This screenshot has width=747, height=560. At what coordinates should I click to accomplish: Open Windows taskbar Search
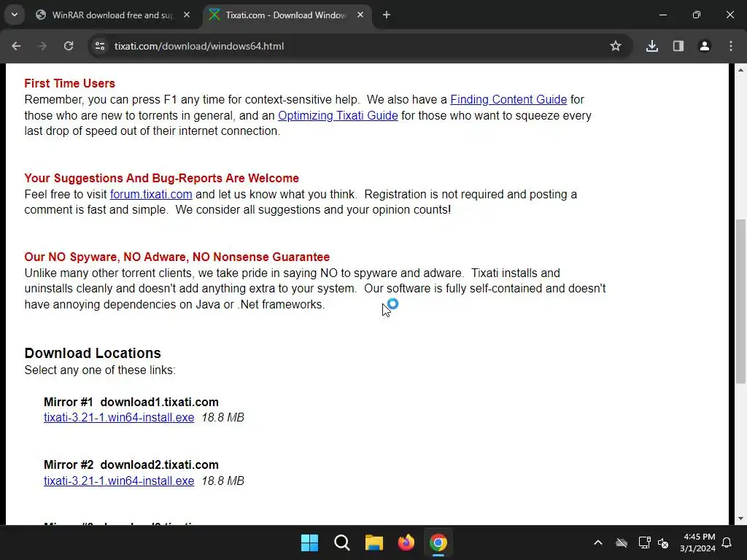point(341,542)
